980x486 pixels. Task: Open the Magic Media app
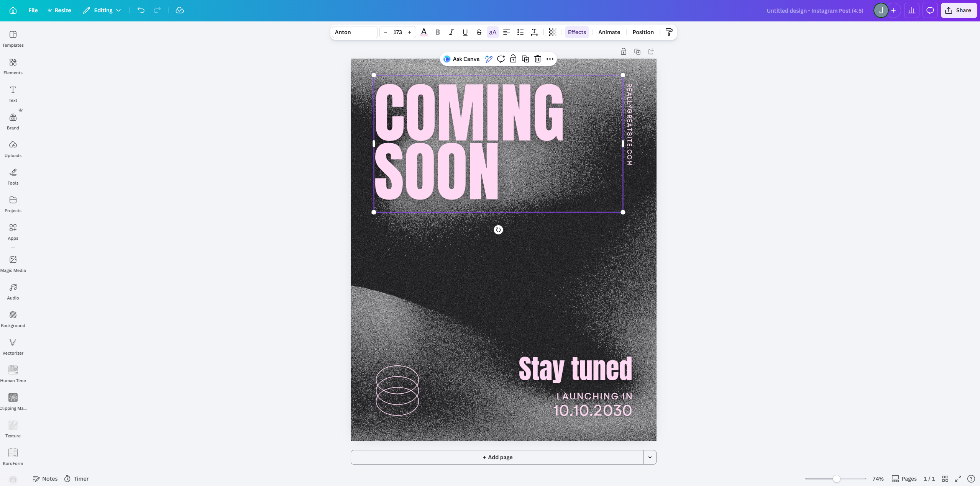13,264
